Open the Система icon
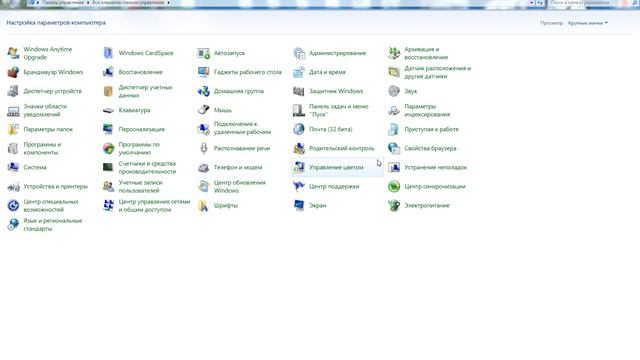This screenshot has width=640, height=360. tap(13, 167)
